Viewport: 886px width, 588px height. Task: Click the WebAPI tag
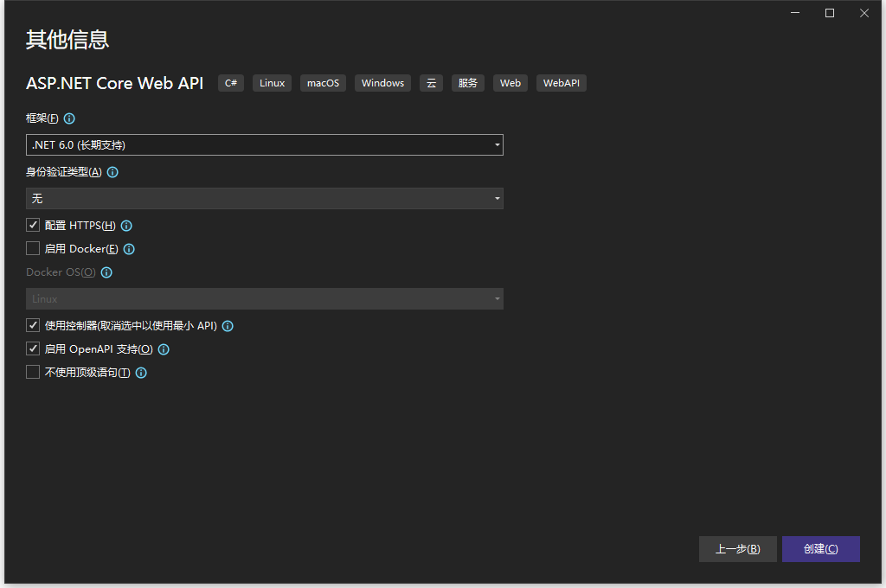tap(561, 83)
